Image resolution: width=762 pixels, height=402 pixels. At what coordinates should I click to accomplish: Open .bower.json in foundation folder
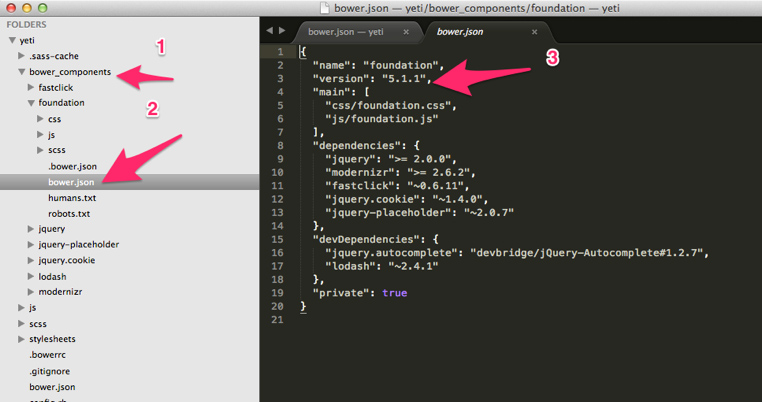click(72, 166)
